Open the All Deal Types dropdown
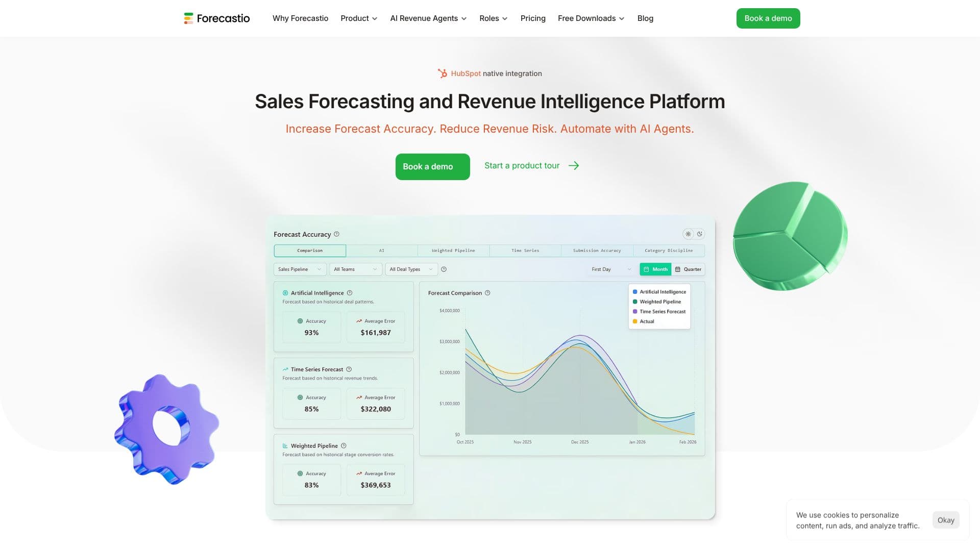This screenshot has width=980, height=551. pos(411,269)
